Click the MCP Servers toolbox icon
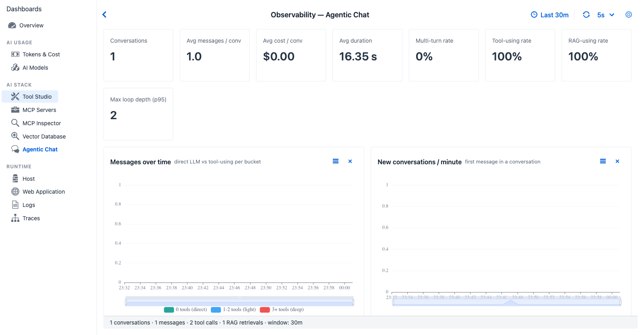Image resolution: width=644 pixels, height=335 pixels. click(15, 110)
